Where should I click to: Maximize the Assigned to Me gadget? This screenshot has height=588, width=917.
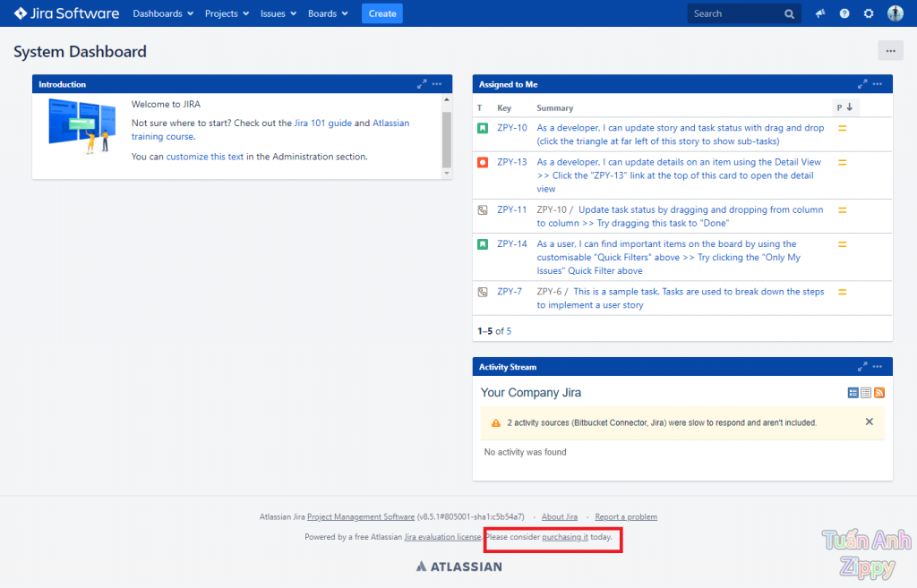[863, 84]
